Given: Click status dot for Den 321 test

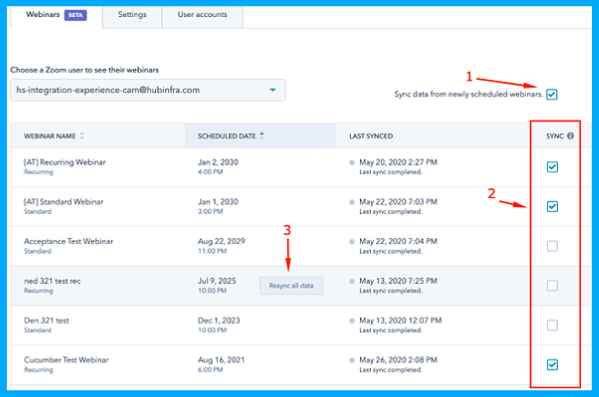Looking at the screenshot, I should pyautogui.click(x=352, y=321).
